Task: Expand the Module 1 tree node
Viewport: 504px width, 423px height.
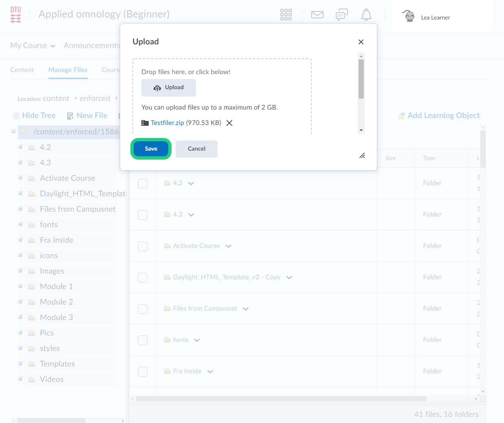Action: [20, 287]
